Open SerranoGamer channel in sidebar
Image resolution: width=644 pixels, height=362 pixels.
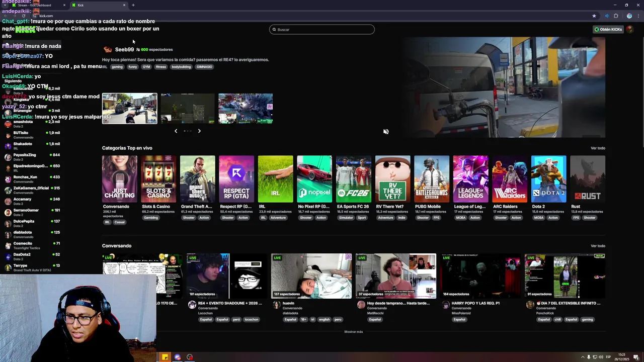pos(31,212)
